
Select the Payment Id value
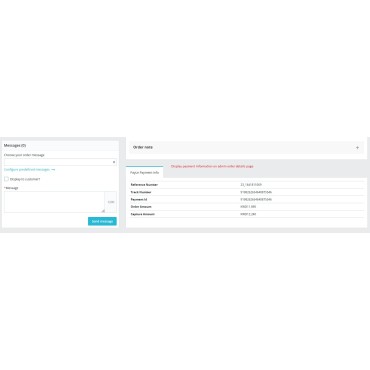(256, 200)
